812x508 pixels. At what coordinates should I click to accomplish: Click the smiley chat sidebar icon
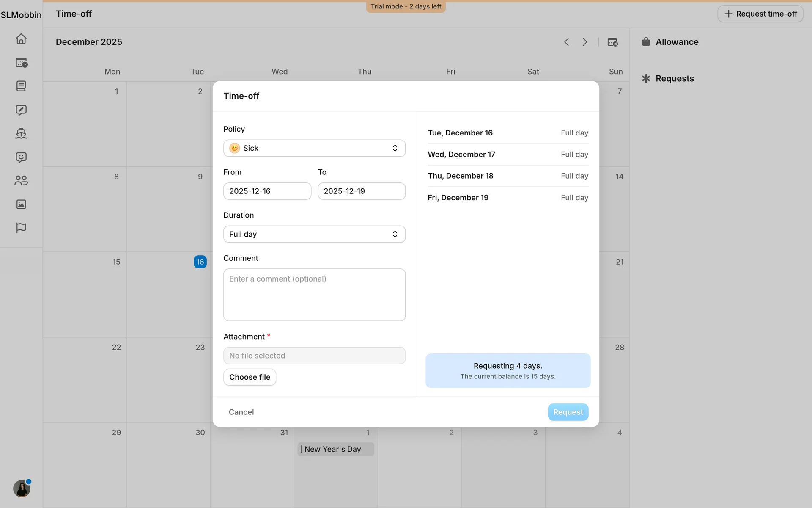(21, 157)
